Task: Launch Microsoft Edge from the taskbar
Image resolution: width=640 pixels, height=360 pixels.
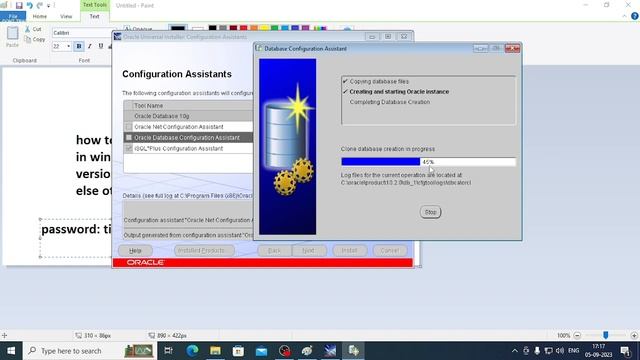Action: [x=192, y=351]
